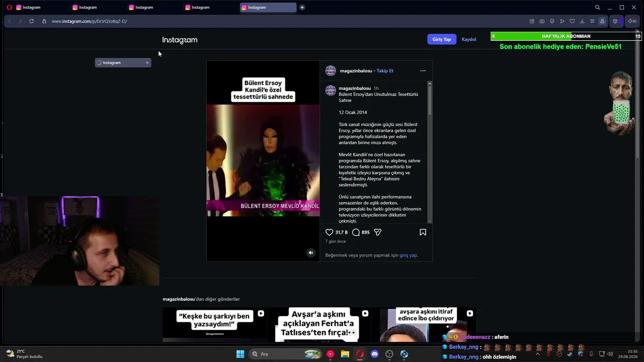Open magazinbalosu link in 'diğer gönderiler' heading
Image resolution: width=644 pixels, height=362 pixels.
coord(179,299)
